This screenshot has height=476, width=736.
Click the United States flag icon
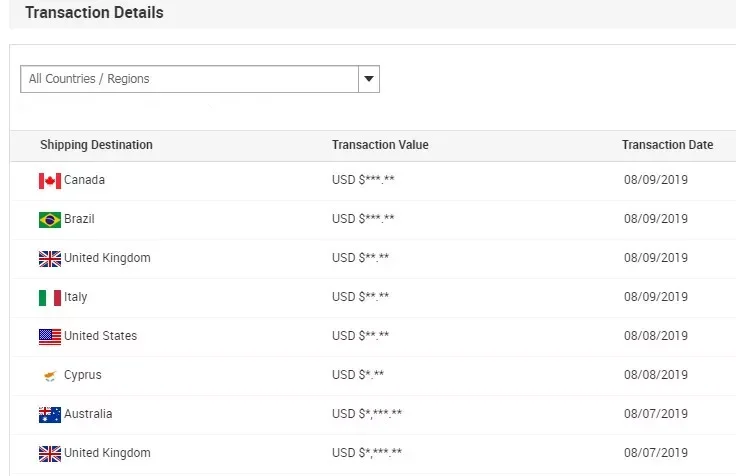[x=50, y=337]
